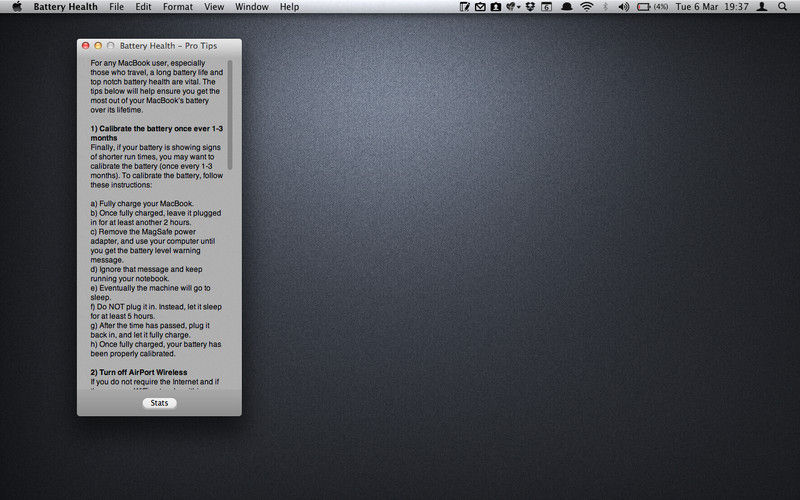
Task: Click the notepad pencil menu bar icon
Action: point(464,7)
